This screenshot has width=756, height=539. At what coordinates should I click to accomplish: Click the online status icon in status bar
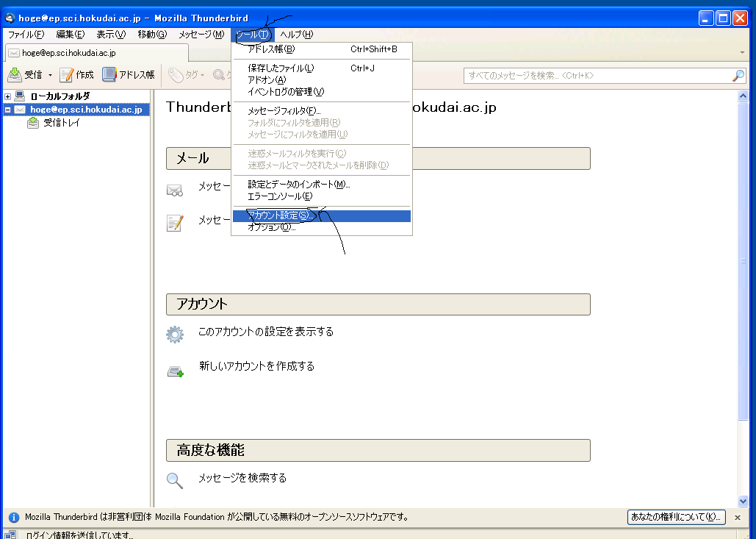pyautogui.click(x=10, y=535)
